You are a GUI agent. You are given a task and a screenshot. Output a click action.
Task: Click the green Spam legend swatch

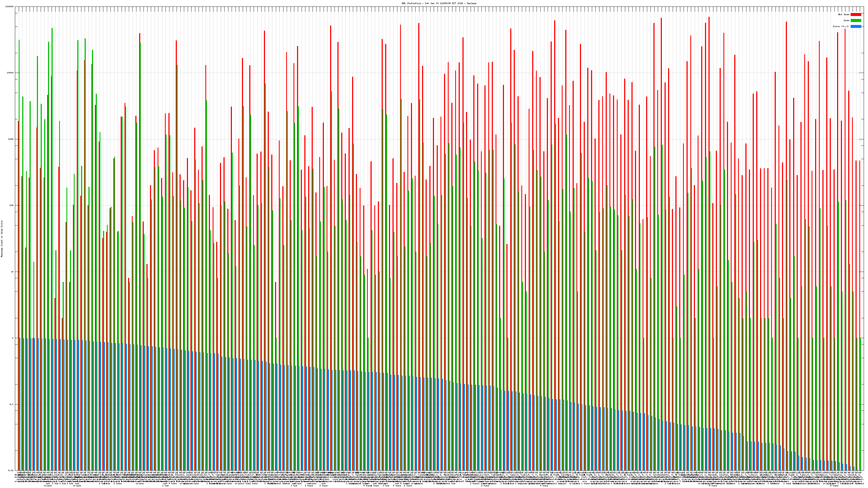pos(856,21)
